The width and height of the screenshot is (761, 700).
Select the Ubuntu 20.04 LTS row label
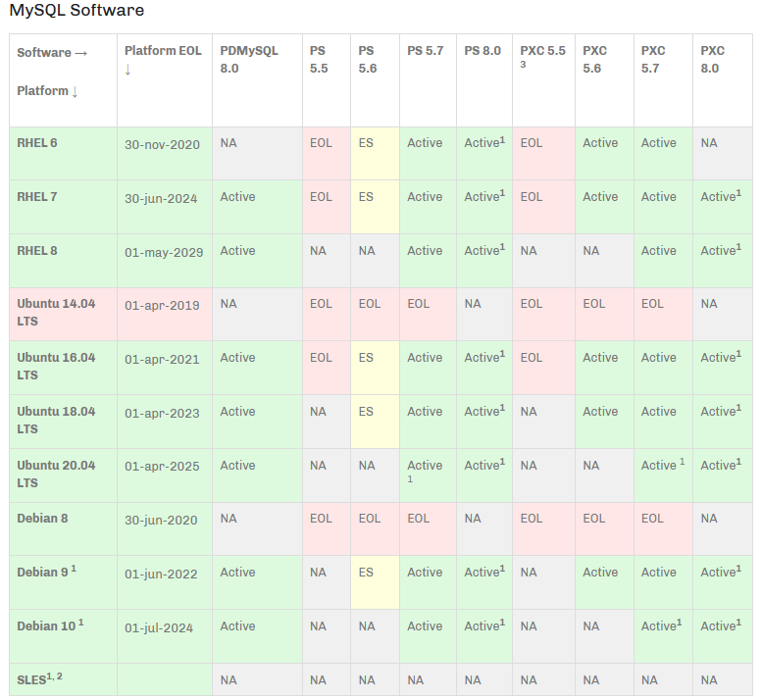click(63, 475)
